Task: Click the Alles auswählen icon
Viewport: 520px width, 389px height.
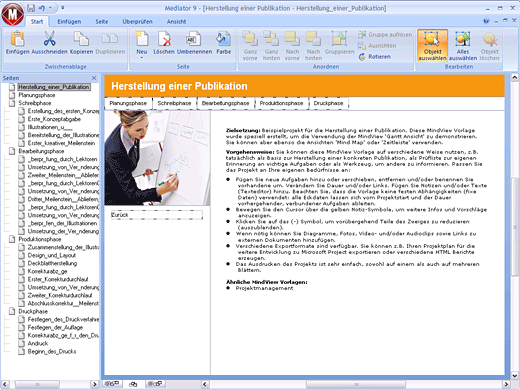Action: coord(463,38)
